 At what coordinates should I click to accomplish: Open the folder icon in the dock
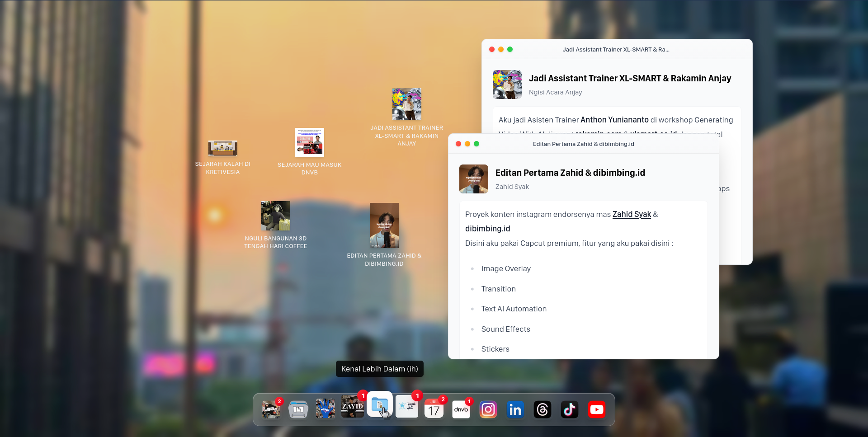[380, 404]
